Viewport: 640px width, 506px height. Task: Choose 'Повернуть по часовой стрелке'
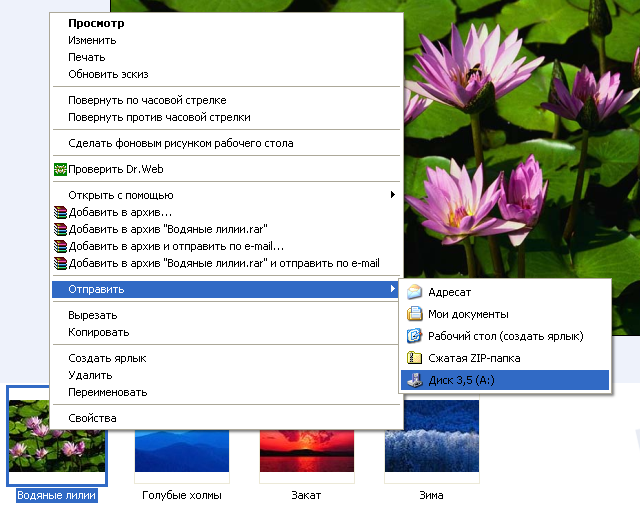[226, 100]
